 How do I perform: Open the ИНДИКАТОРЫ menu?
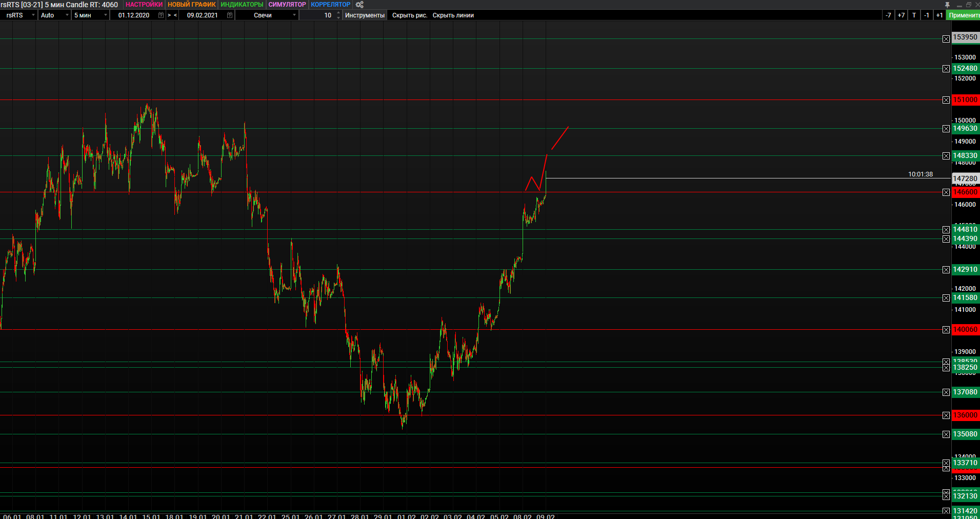(242, 5)
